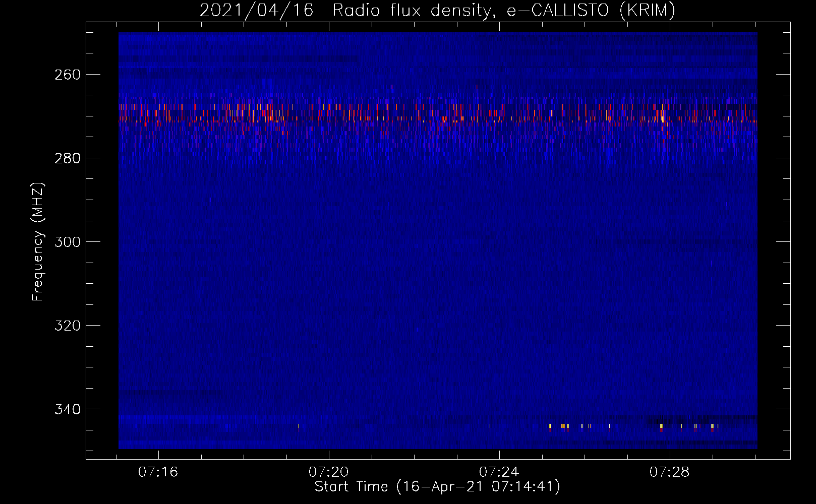Click the 07:20 time tick label
This screenshot has height=504, width=816.
(x=329, y=472)
